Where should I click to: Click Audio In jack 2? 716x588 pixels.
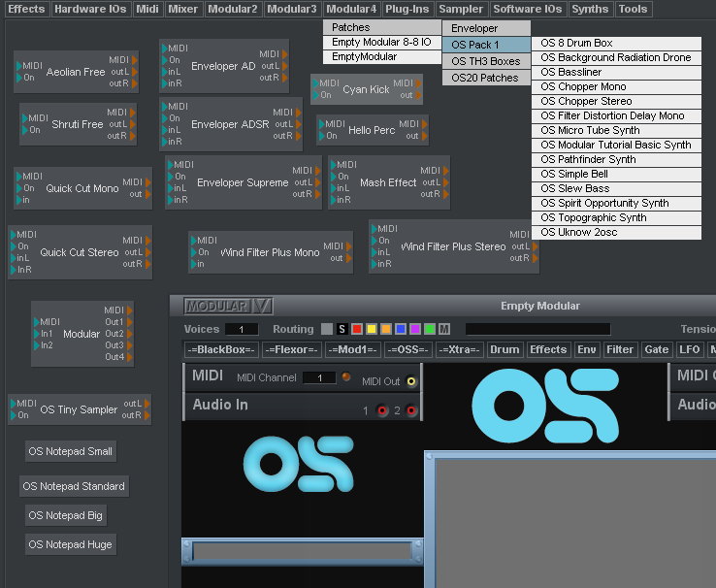[x=410, y=411]
